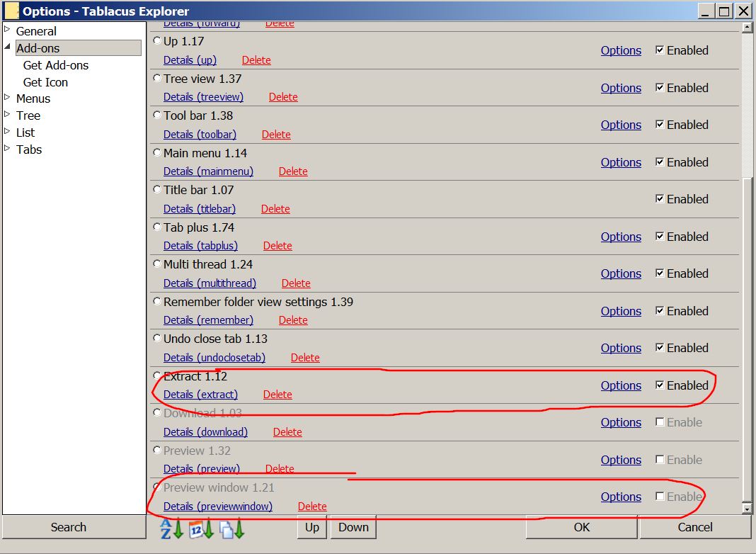Screen dimensions: 756x554
Task: Delete the Download add-on link
Action: pos(287,432)
